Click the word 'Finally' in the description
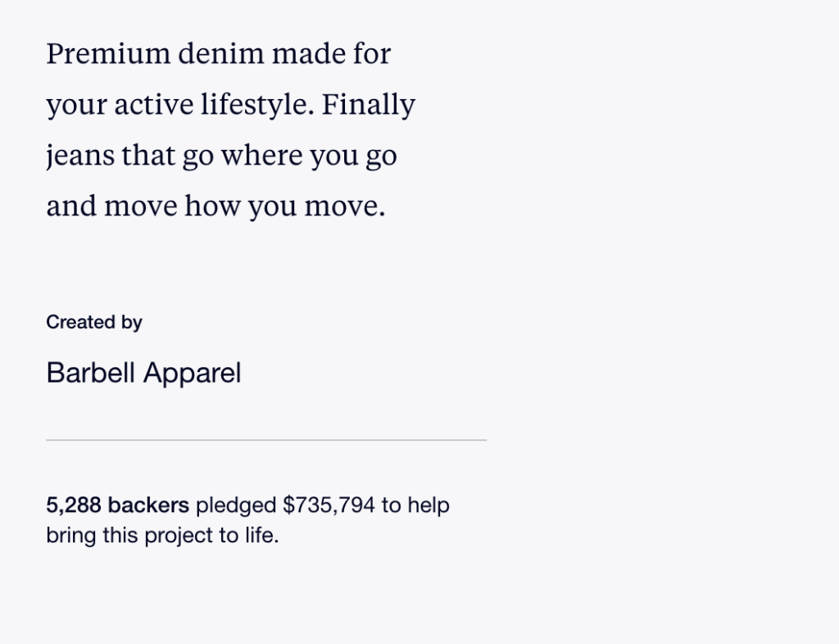 tap(368, 105)
